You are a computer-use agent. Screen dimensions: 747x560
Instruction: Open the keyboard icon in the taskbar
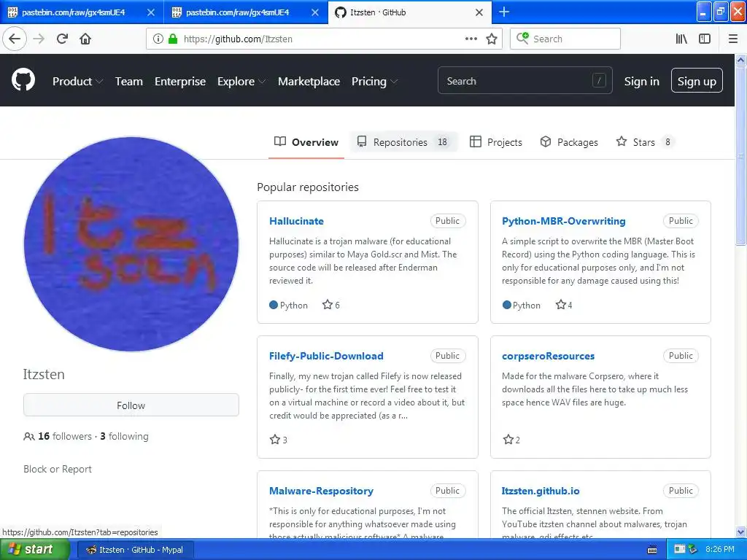(652, 550)
